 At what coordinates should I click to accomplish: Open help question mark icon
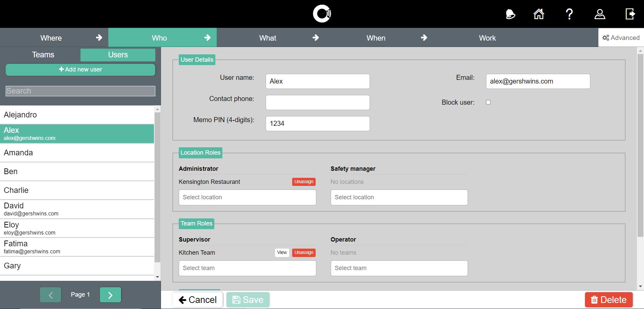click(569, 14)
